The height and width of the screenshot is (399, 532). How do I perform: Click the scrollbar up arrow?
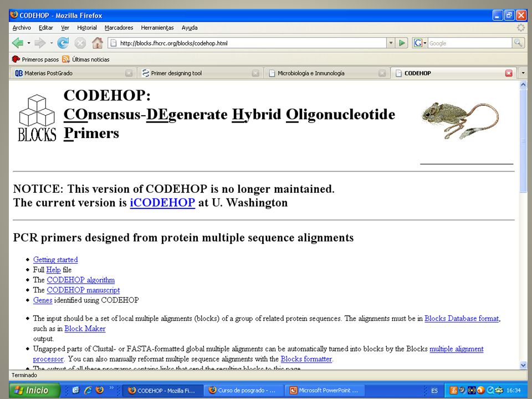pos(523,84)
